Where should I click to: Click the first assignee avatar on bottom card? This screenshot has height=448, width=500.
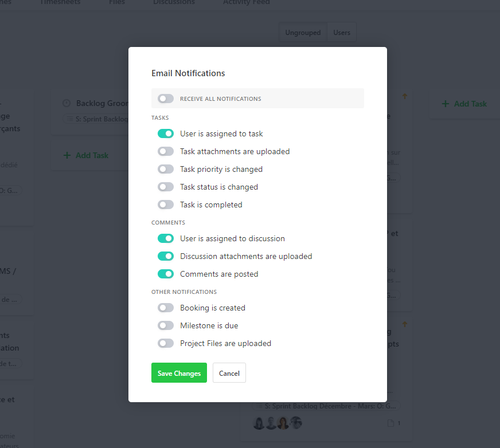pyautogui.click(x=259, y=423)
